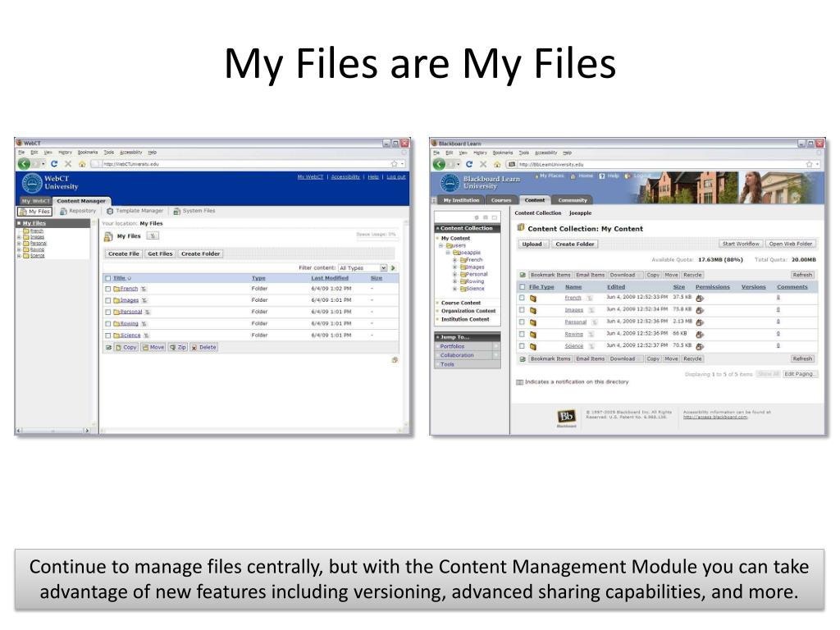Open Template Manager in WebCT

coord(135,211)
